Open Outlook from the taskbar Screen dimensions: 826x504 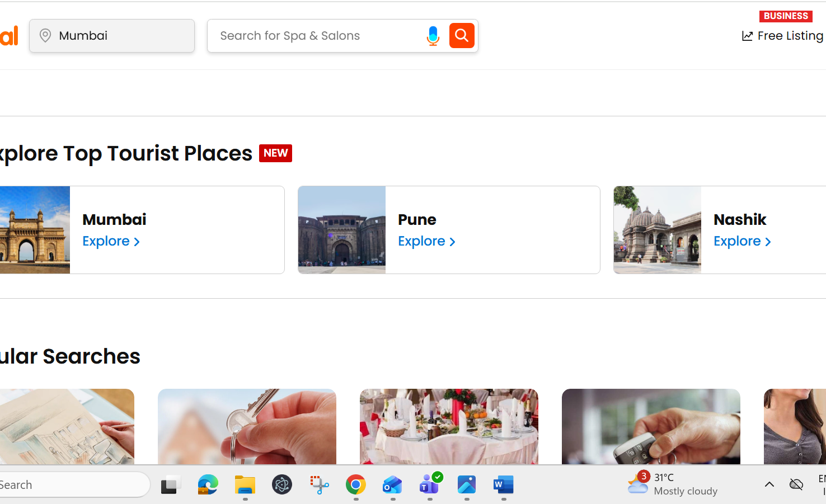coord(392,484)
